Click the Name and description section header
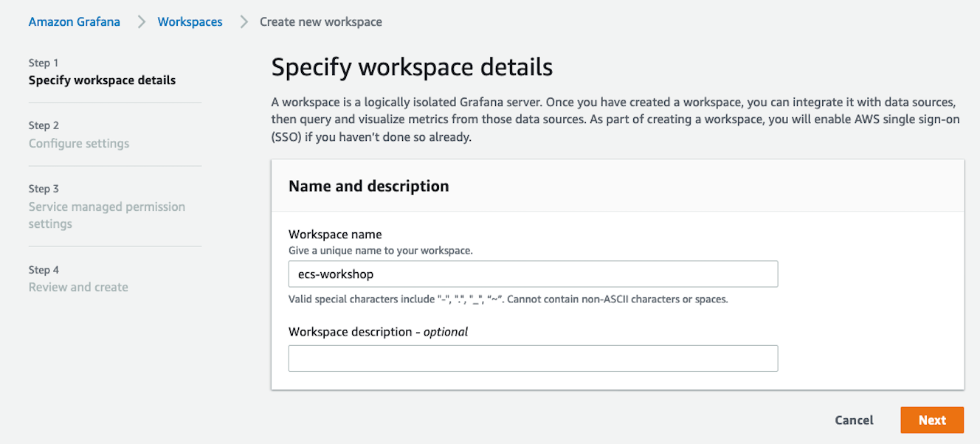Screen dimensions: 980x444 [368, 186]
